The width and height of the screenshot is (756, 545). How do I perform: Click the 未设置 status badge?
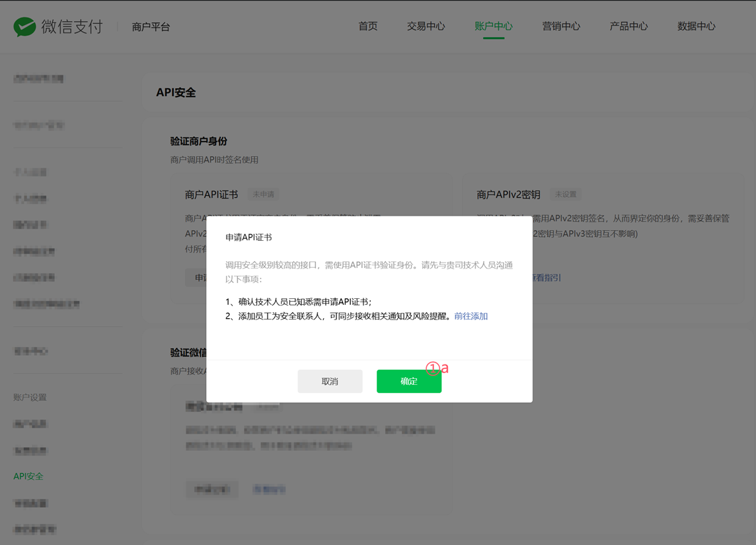[565, 194]
